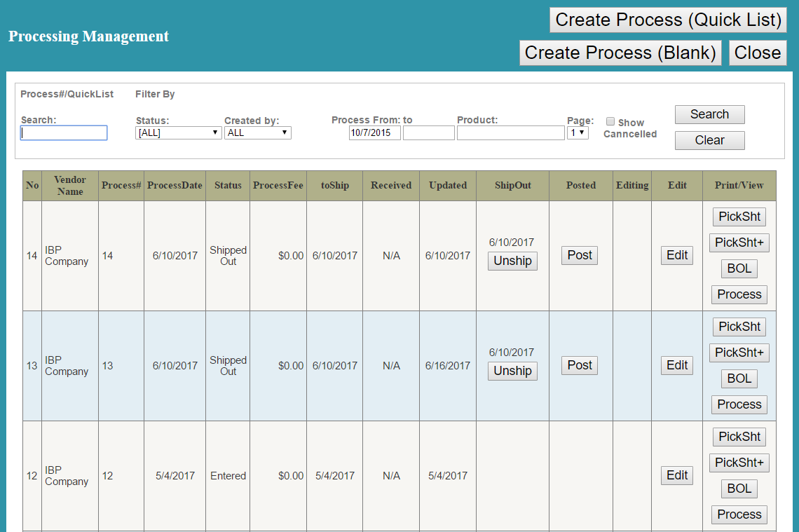799x532 pixels.
Task: Focus the Search text field
Action: (x=64, y=132)
